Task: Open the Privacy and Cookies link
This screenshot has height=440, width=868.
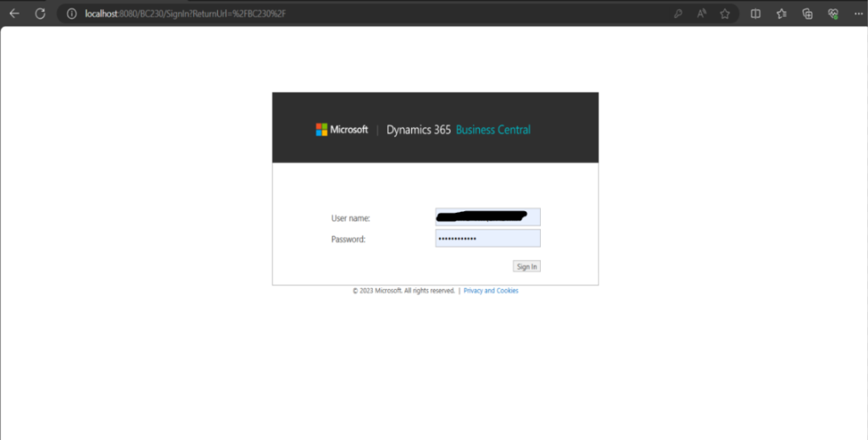Action: click(x=491, y=291)
